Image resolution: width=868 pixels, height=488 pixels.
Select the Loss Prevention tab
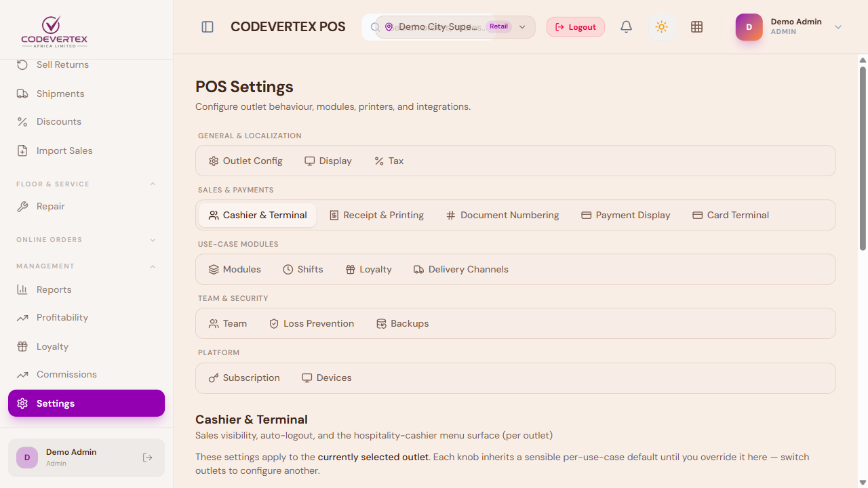coord(311,323)
